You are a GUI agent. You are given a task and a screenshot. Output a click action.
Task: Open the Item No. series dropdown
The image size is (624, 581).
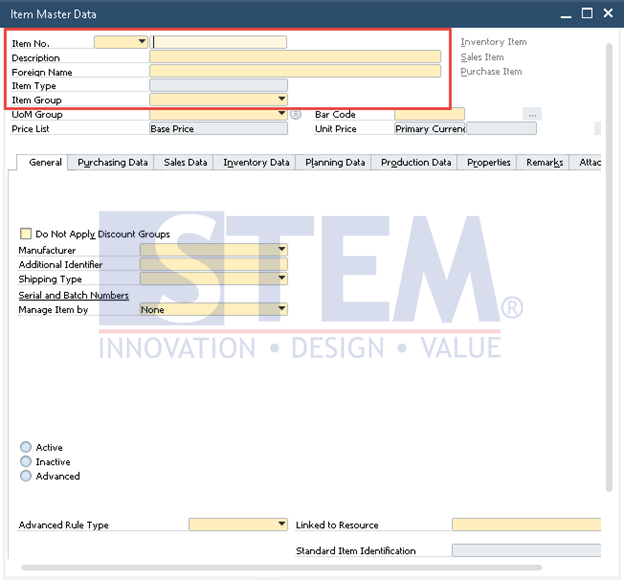pyautogui.click(x=121, y=42)
